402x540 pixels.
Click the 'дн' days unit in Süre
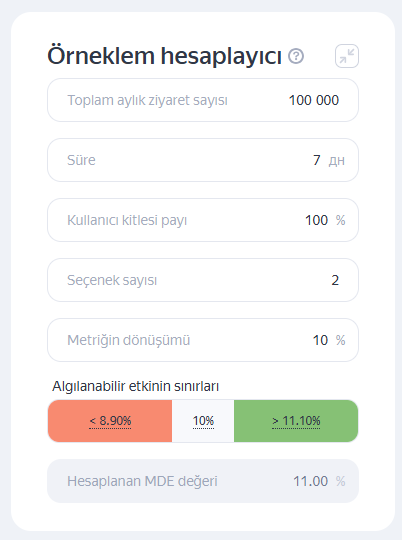click(x=337, y=161)
